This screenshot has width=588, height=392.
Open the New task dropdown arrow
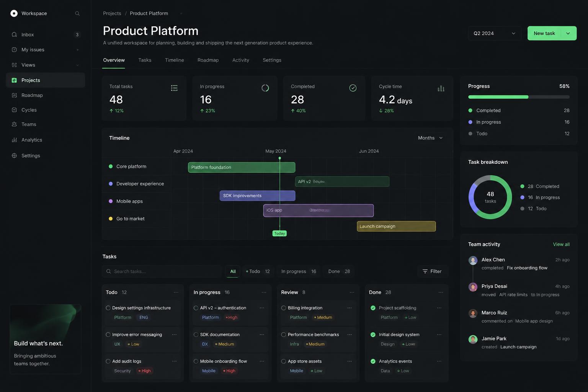(x=568, y=33)
